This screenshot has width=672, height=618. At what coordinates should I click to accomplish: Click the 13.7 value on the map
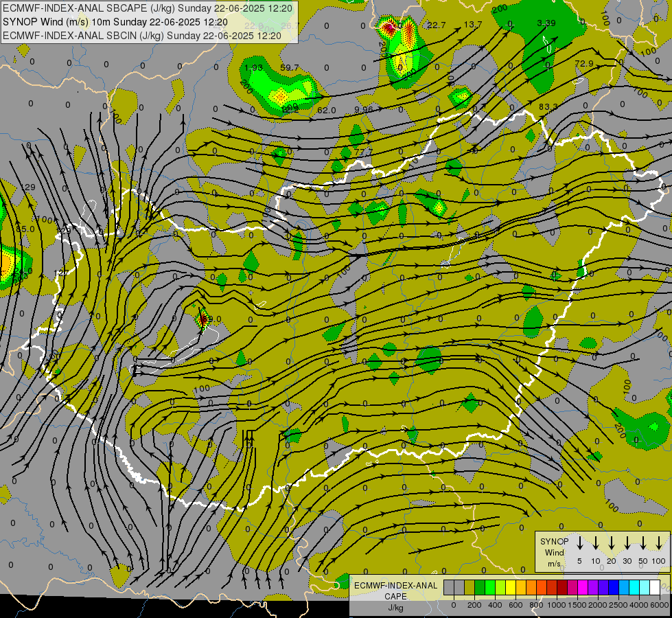click(x=473, y=25)
